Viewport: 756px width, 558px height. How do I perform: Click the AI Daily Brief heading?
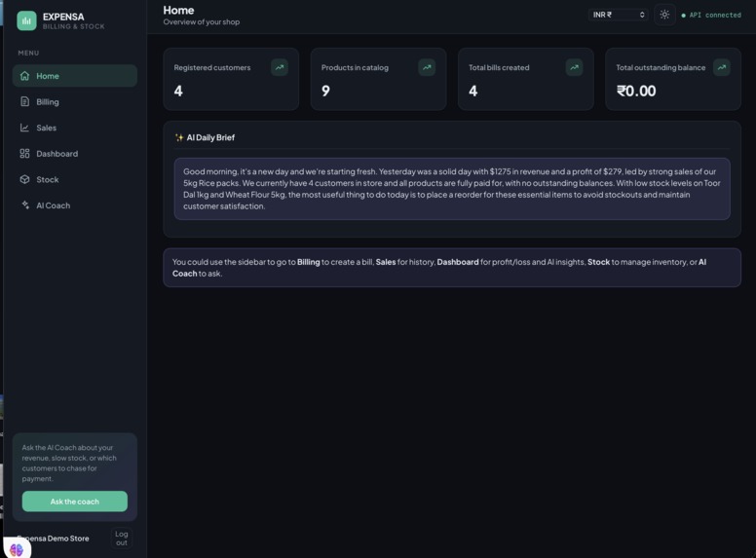210,138
